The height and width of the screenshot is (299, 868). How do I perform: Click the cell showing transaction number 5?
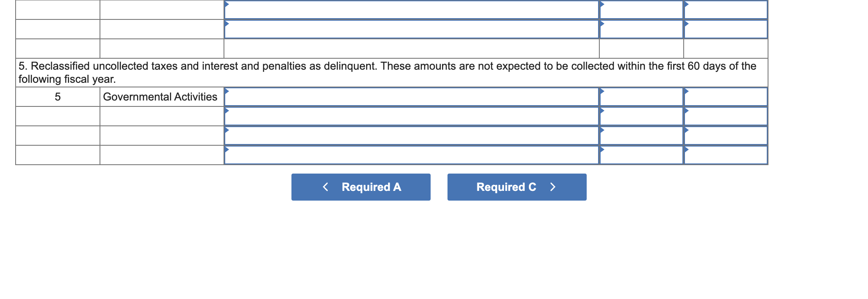[x=57, y=97]
